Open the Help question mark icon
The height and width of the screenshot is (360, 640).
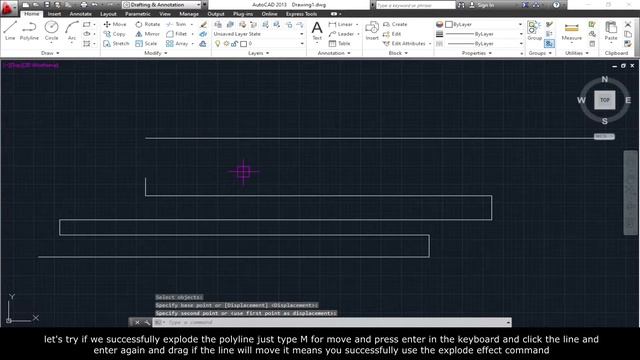click(x=556, y=5)
